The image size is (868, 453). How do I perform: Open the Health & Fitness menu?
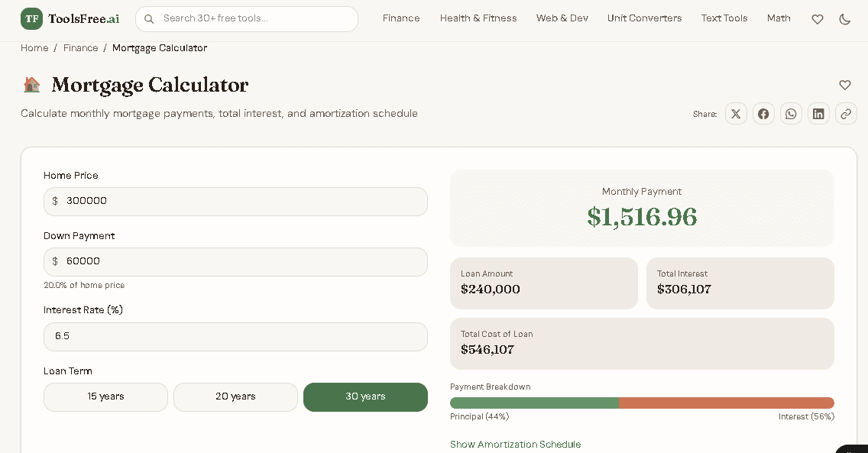[x=478, y=18]
